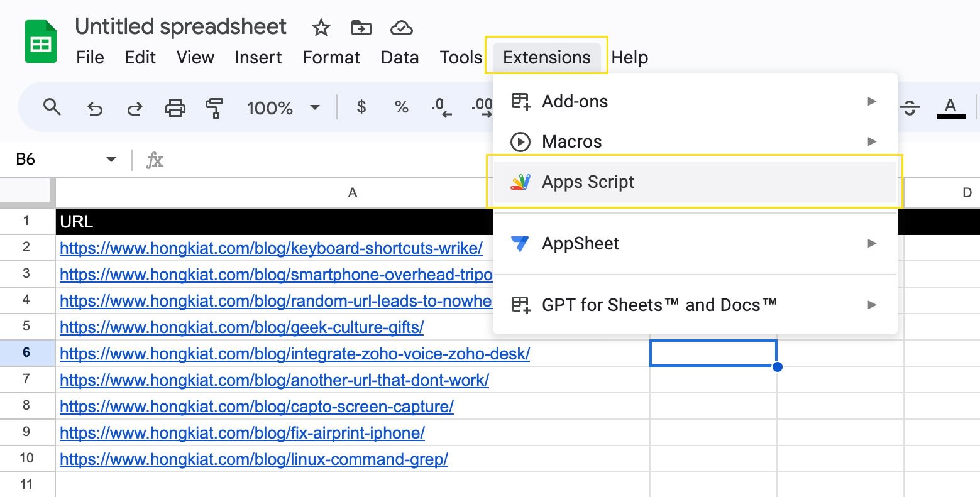This screenshot has height=497, width=980.
Task: Open the another-url-that-dont-work link
Action: pyautogui.click(x=274, y=380)
